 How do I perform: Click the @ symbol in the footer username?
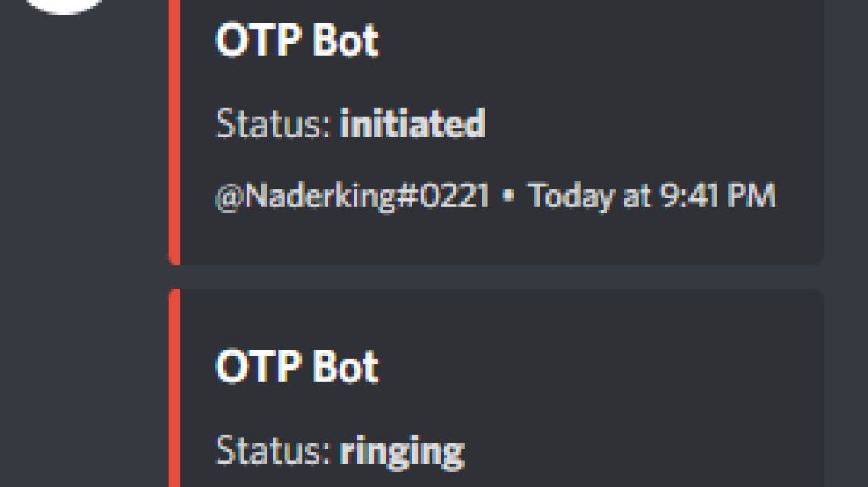[228, 197]
